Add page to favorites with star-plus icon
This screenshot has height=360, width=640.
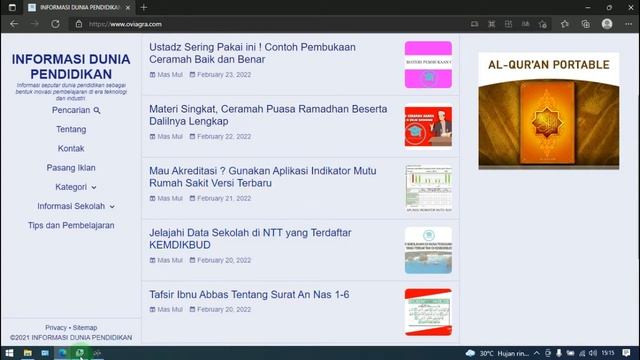[x=543, y=24]
